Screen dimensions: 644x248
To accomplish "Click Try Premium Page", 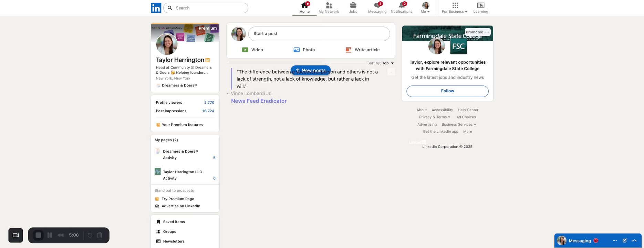I will [x=175, y=199].
